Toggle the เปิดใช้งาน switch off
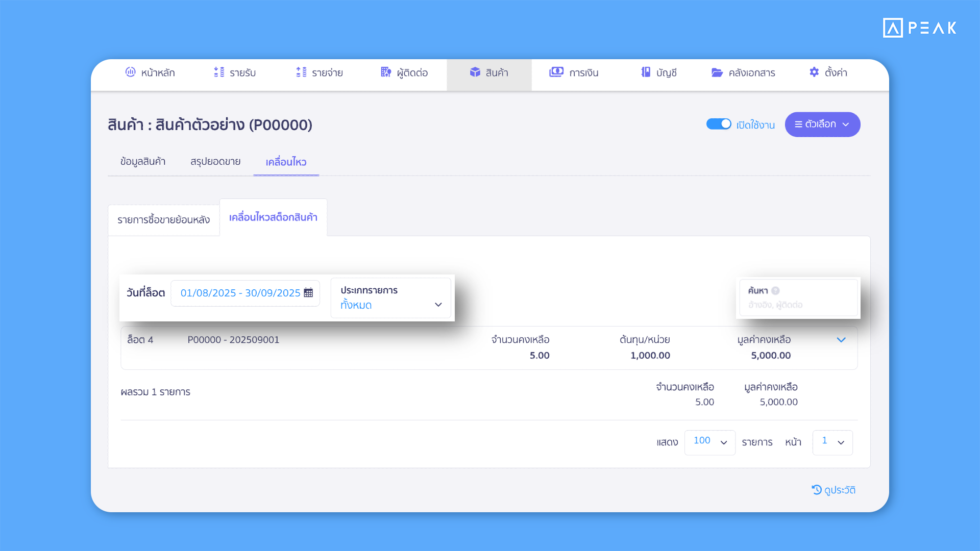This screenshot has height=551, width=980. pyautogui.click(x=719, y=124)
